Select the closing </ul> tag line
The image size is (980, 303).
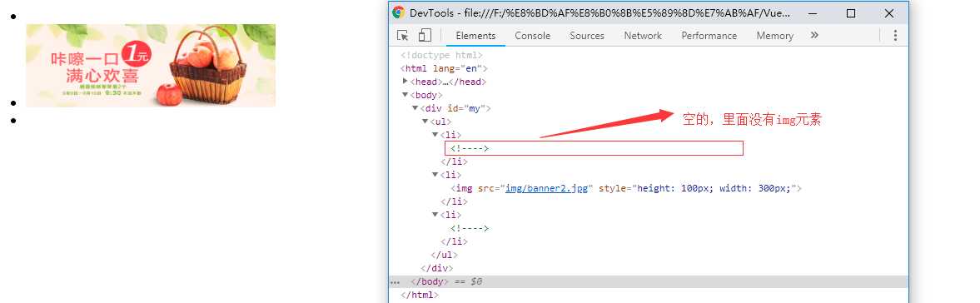coord(445,255)
